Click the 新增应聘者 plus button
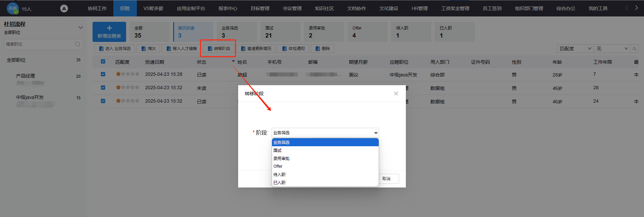 pyautogui.click(x=109, y=32)
